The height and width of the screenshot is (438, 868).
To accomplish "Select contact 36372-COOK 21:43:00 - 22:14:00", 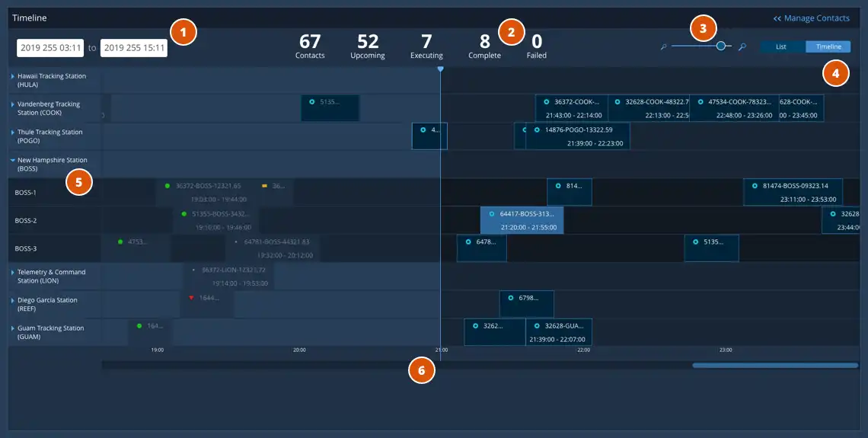I will tap(572, 108).
